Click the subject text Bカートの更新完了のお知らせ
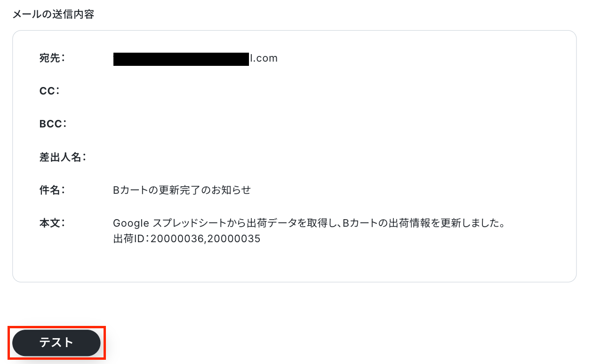593x364 pixels. [x=182, y=190]
